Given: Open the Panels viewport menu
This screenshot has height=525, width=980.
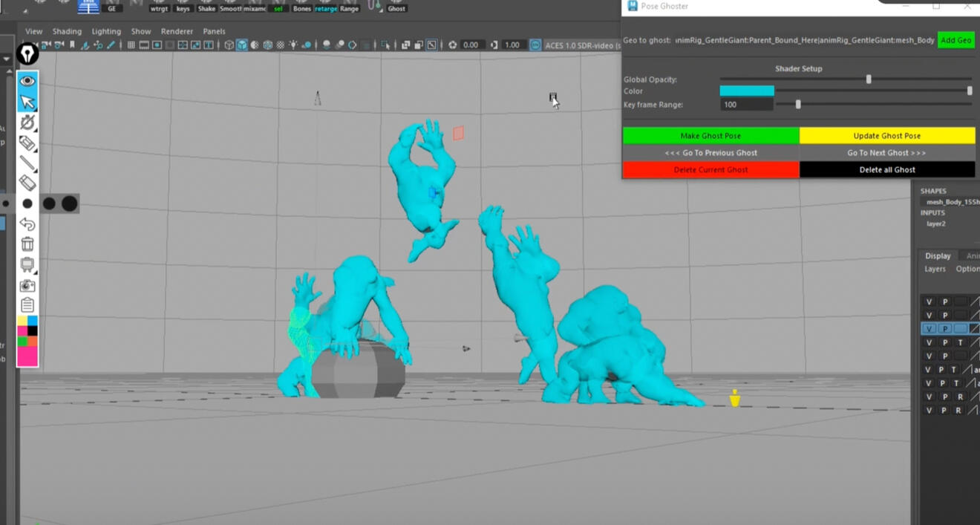Looking at the screenshot, I should [x=214, y=31].
